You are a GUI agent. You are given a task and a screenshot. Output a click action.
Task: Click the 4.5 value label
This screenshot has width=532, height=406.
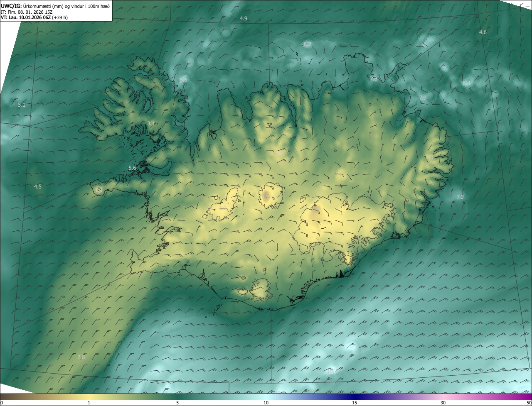[x=38, y=186]
